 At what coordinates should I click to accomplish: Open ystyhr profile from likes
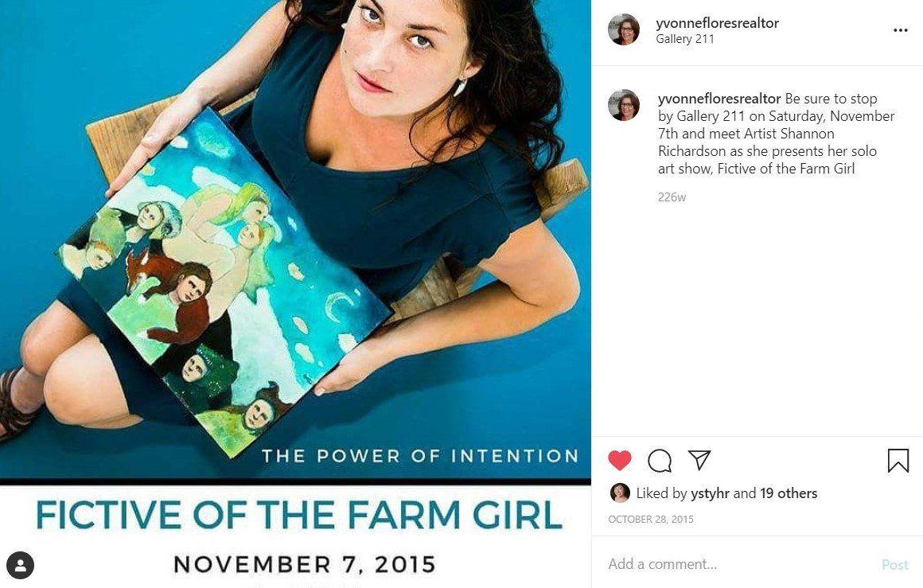click(710, 493)
